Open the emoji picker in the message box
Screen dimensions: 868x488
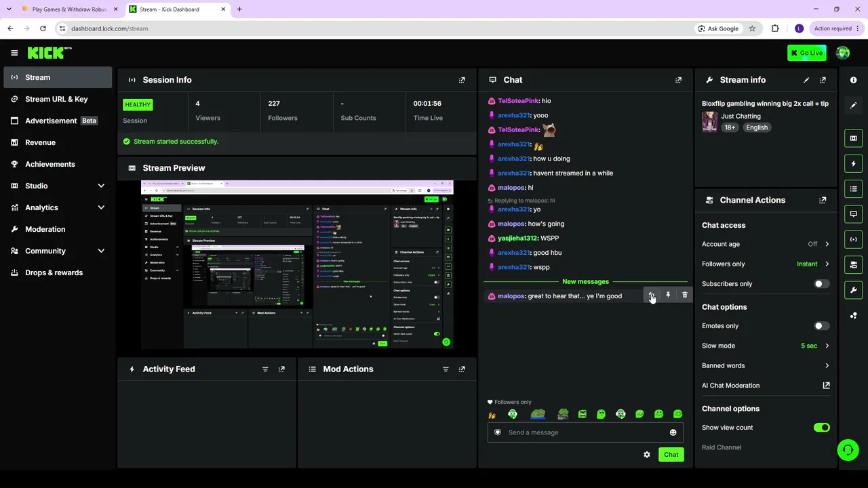[x=673, y=432]
